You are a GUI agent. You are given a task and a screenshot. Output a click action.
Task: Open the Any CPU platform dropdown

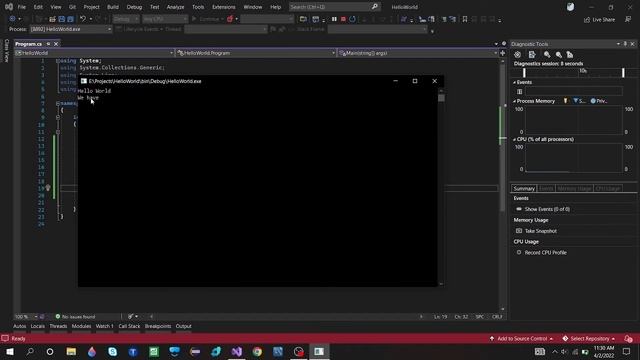pyautogui.click(x=165, y=19)
